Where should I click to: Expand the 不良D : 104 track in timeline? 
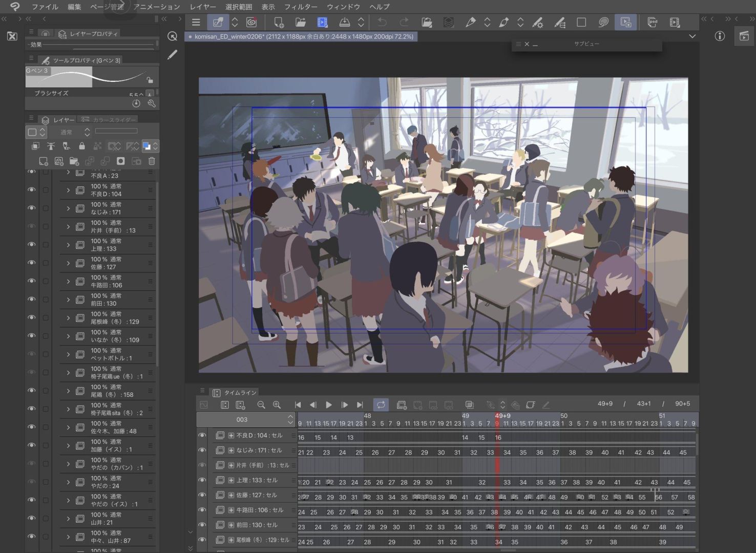pos(231,435)
